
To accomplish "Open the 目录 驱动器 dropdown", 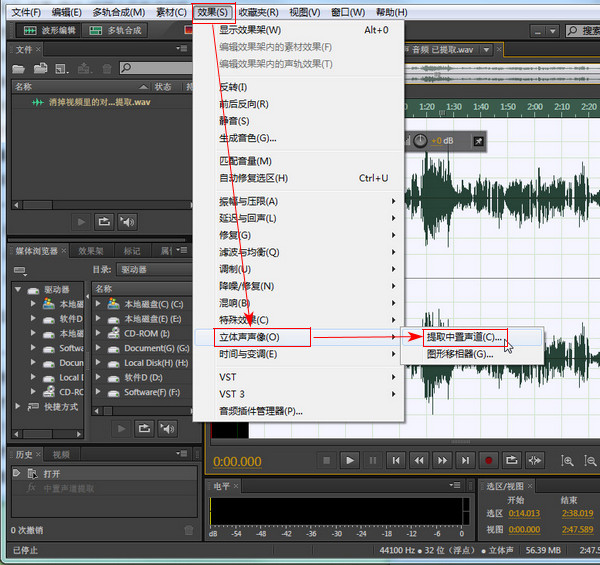I will coord(155,270).
